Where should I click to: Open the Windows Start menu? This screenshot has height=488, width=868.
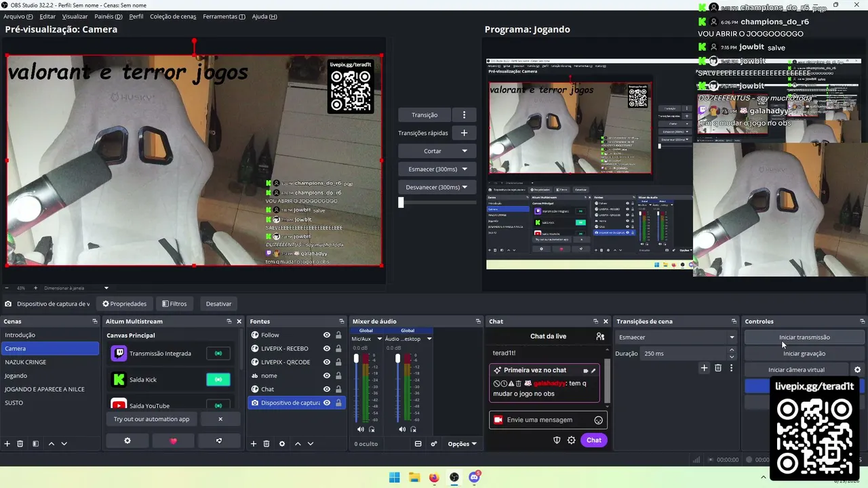394,477
